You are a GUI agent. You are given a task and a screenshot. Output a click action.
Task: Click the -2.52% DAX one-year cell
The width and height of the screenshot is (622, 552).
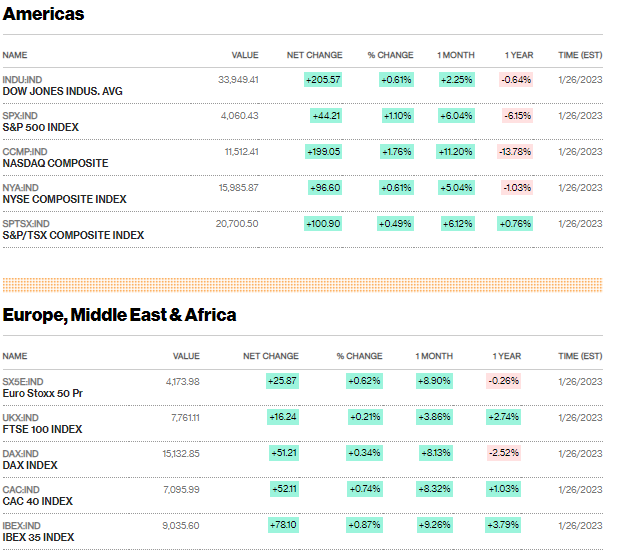(504, 453)
